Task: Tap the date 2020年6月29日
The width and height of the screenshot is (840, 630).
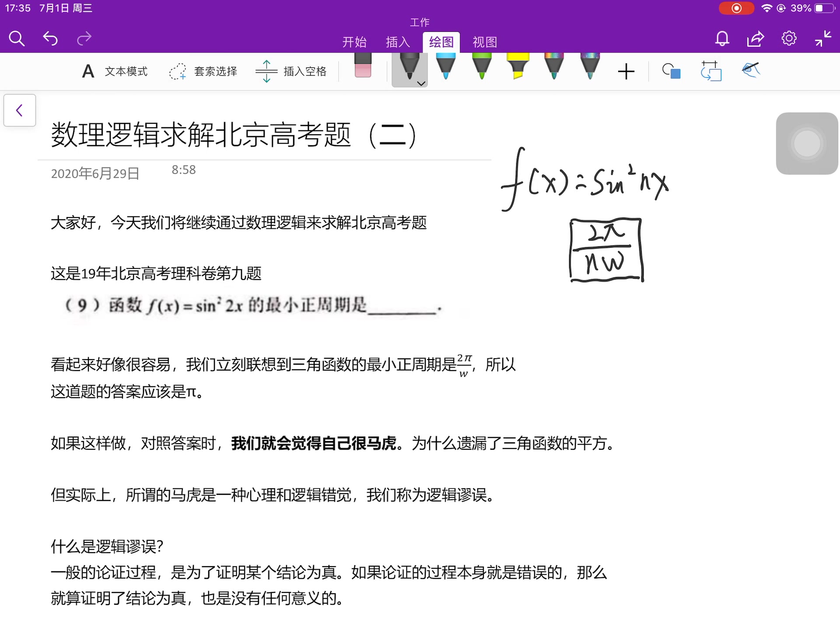Action: (x=95, y=174)
